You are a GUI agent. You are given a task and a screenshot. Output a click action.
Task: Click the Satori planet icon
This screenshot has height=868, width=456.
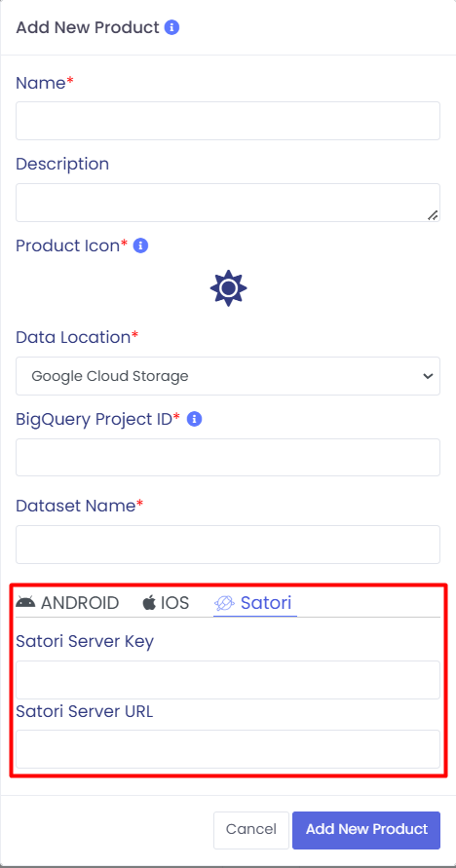tap(224, 603)
